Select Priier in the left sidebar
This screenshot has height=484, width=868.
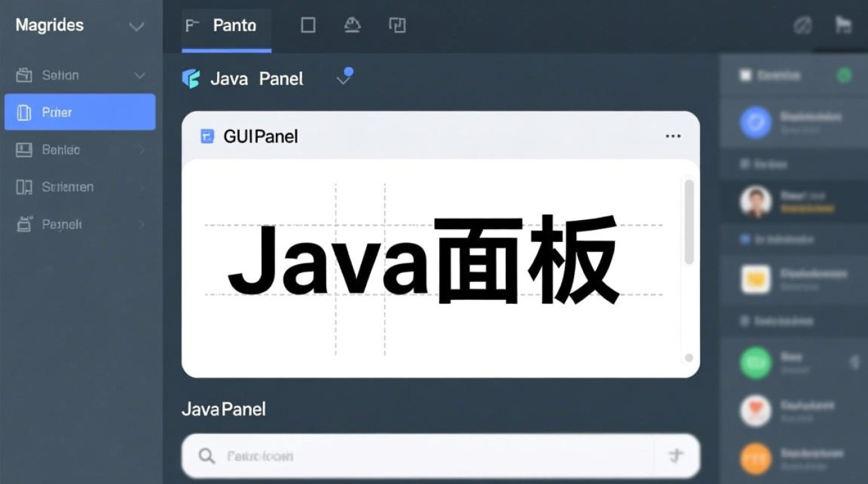(80, 112)
